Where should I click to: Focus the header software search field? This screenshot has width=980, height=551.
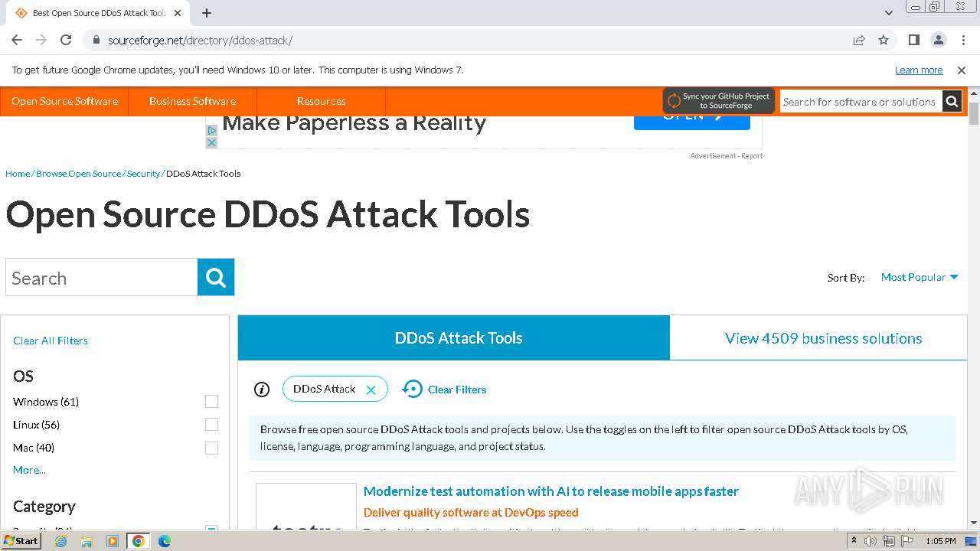tap(860, 102)
